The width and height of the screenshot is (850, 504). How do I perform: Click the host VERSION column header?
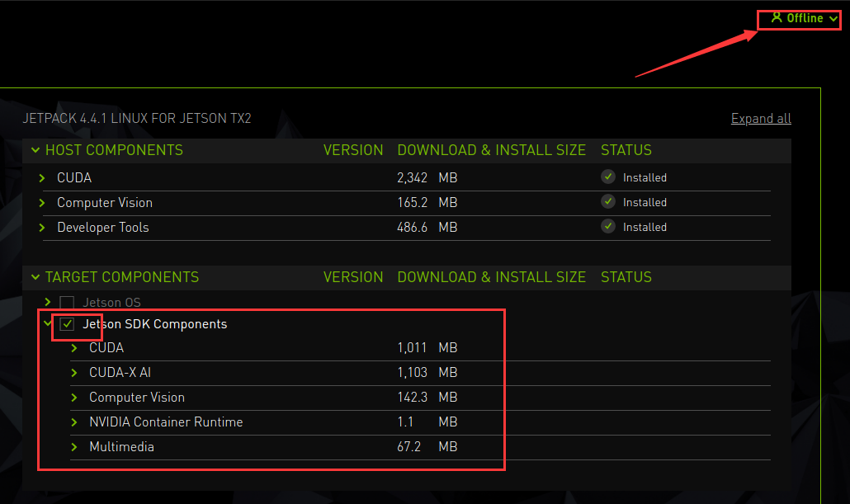[353, 150]
